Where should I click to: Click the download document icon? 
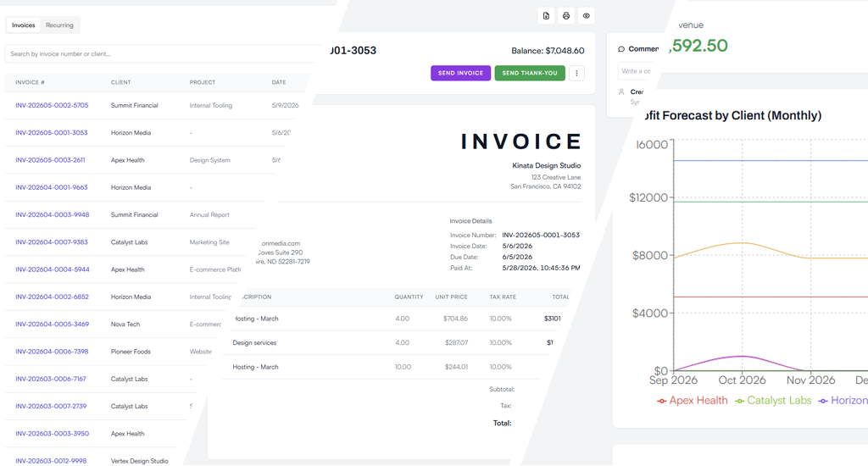coord(546,16)
